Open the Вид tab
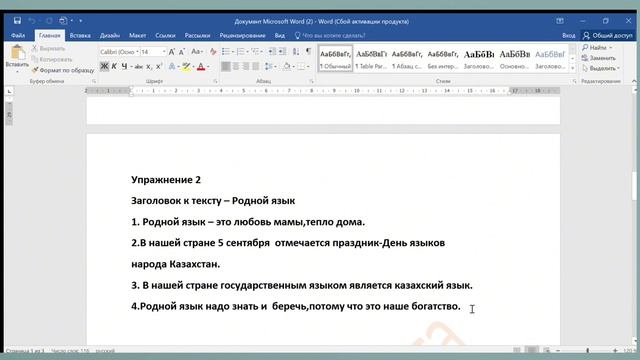Image resolution: width=640 pixels, height=360 pixels. (x=280, y=36)
